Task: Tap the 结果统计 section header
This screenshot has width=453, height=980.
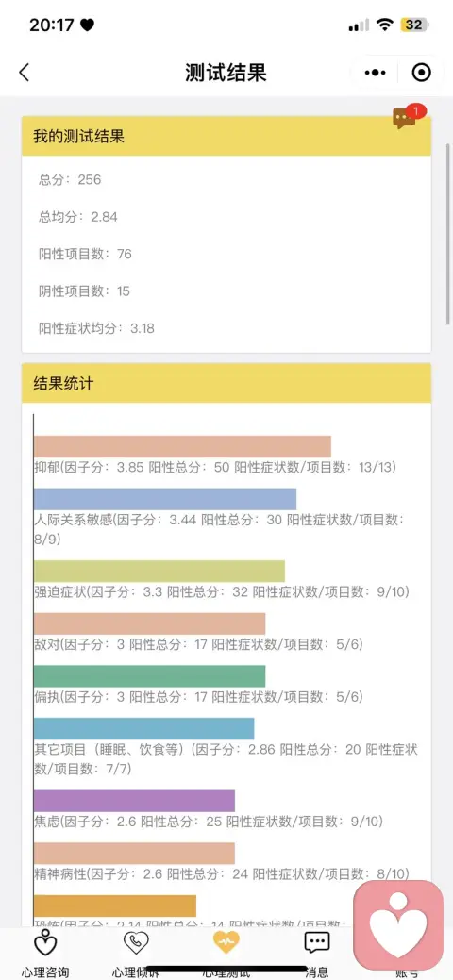Action: (x=226, y=383)
